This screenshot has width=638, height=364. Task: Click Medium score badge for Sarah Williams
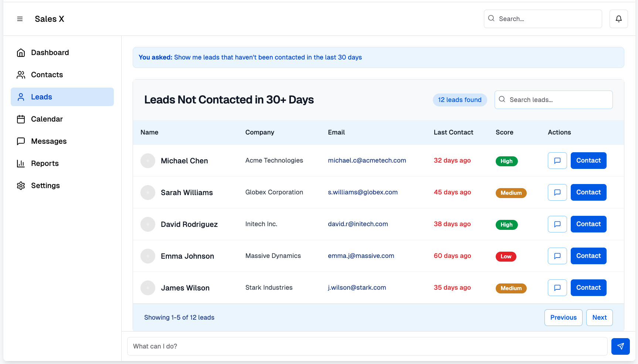pyautogui.click(x=511, y=193)
